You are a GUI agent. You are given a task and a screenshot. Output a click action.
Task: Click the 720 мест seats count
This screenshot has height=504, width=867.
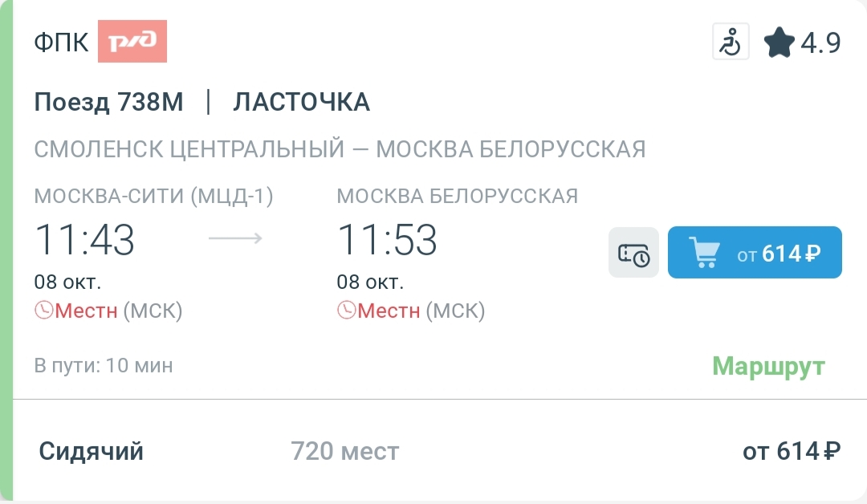point(344,451)
